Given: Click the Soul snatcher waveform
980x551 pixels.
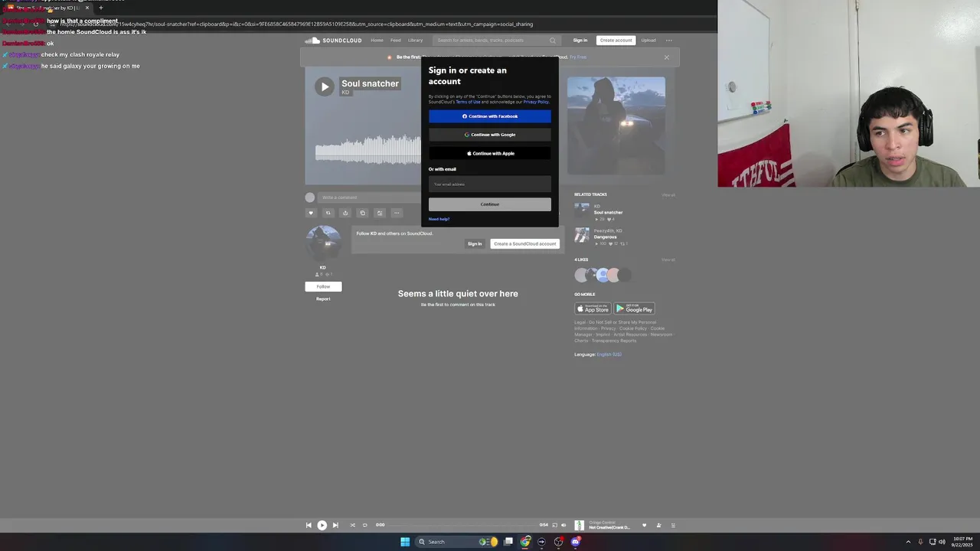Looking at the screenshot, I should pyautogui.click(x=367, y=149).
